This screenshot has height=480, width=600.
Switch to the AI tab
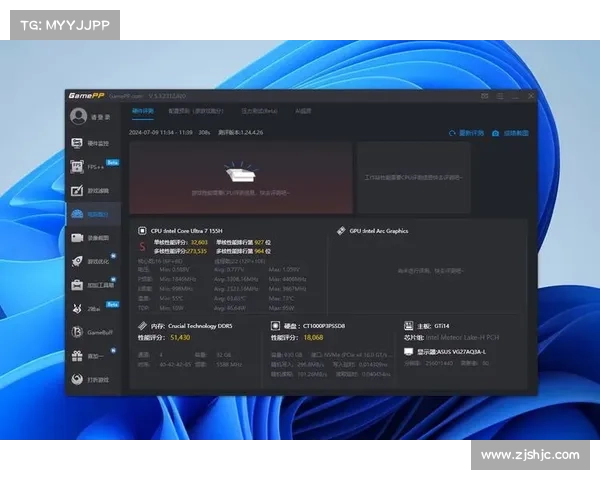[x=303, y=111]
